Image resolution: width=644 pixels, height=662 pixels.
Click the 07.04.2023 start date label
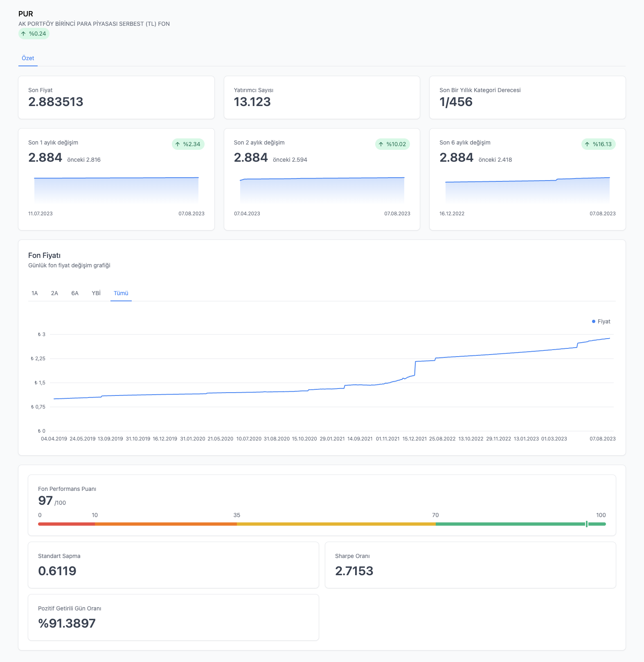(247, 214)
